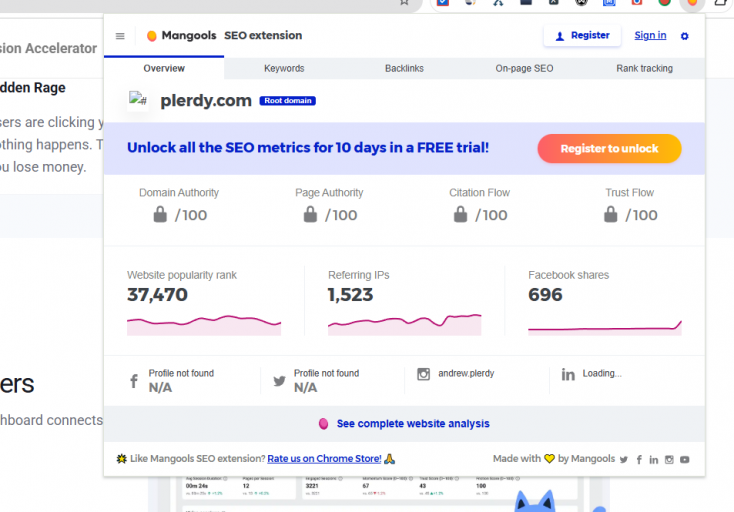Image resolution: width=734 pixels, height=512 pixels.
Task: Click the bookmark star in address bar
Action: 404,2
